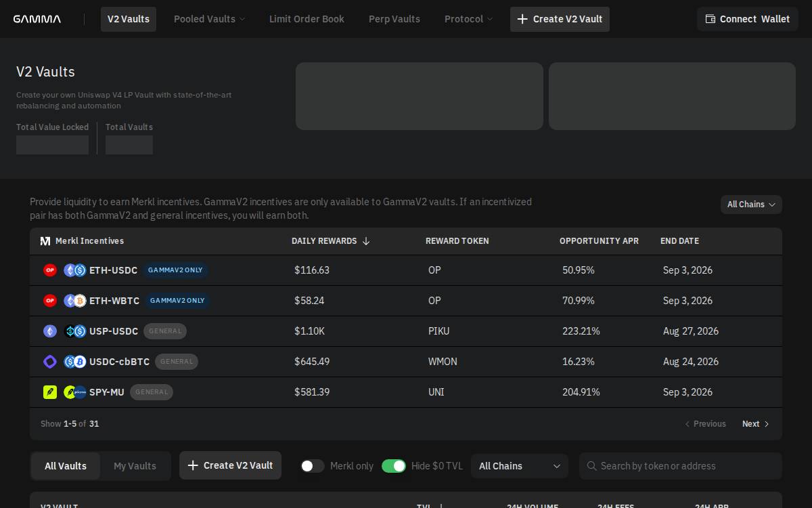Click the USP token icon in the USP-USDC row

click(70, 331)
